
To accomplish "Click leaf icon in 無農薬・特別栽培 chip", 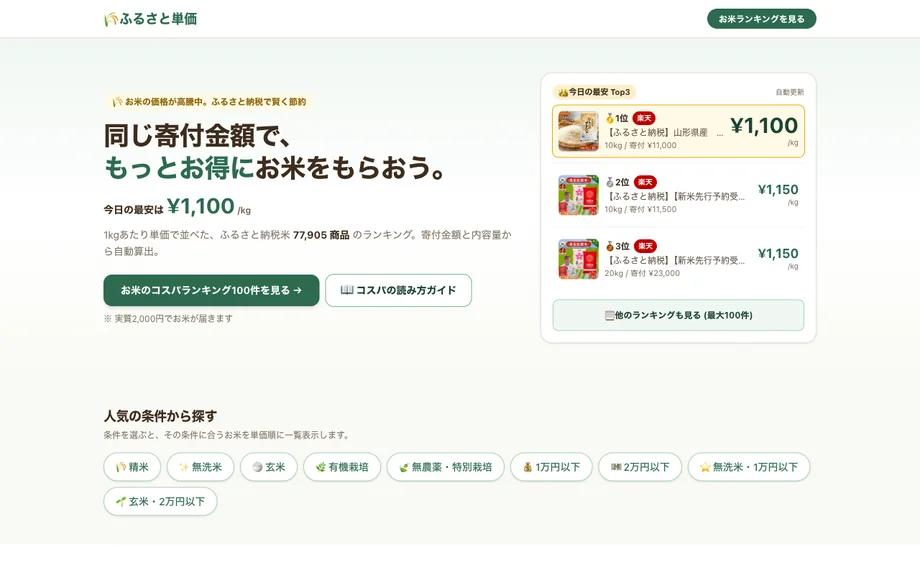I will tap(404, 468).
